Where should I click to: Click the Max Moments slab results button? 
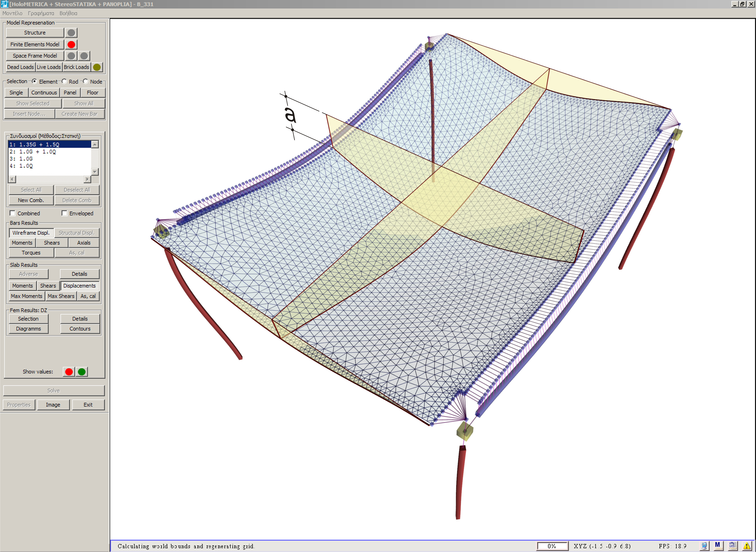click(26, 296)
